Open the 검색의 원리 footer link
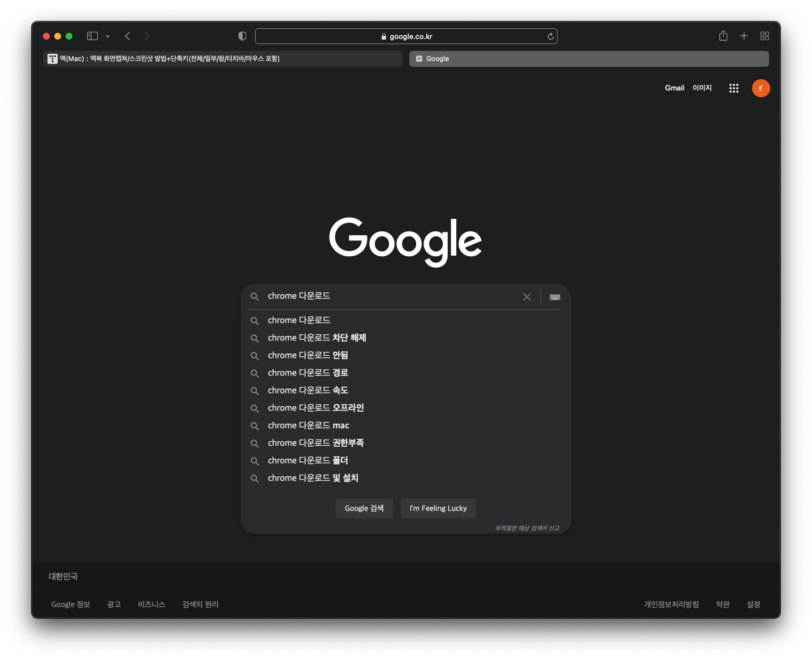 tap(200, 605)
